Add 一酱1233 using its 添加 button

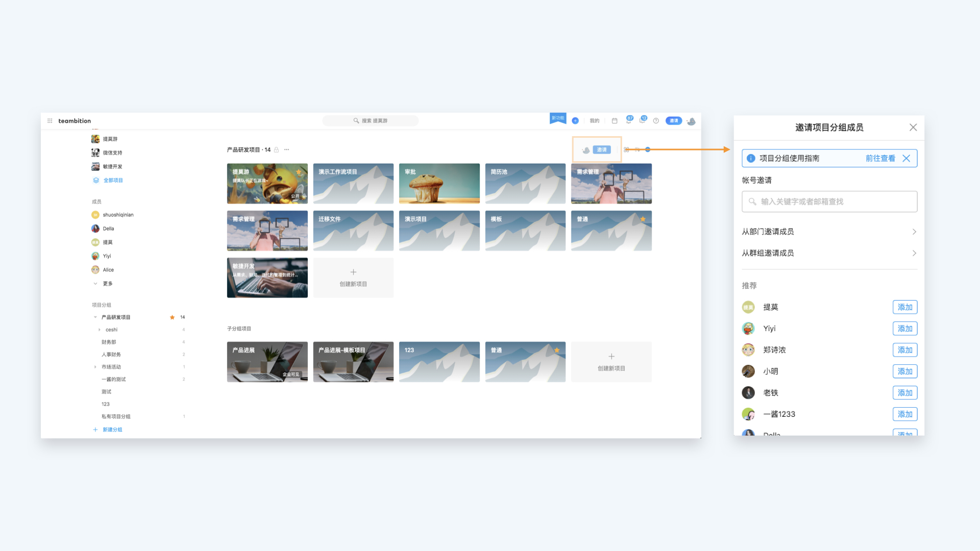coord(905,414)
